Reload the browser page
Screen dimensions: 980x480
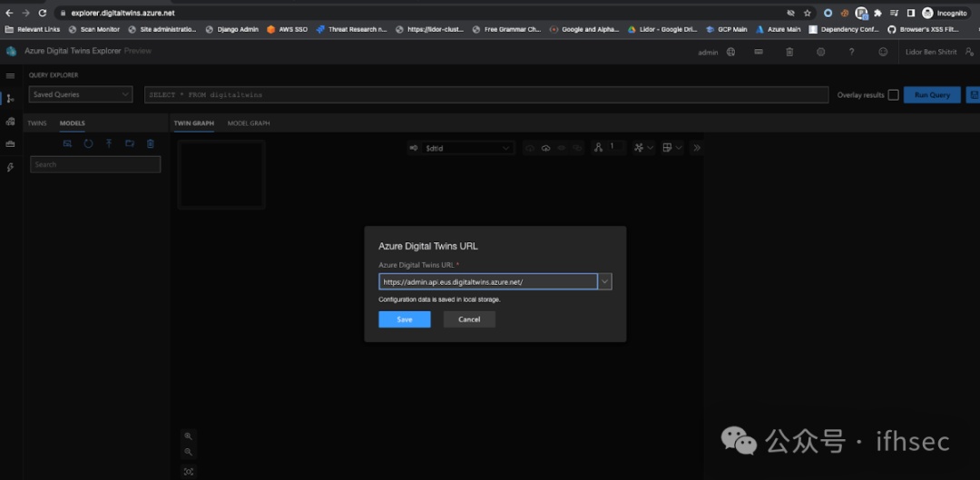tap(42, 13)
